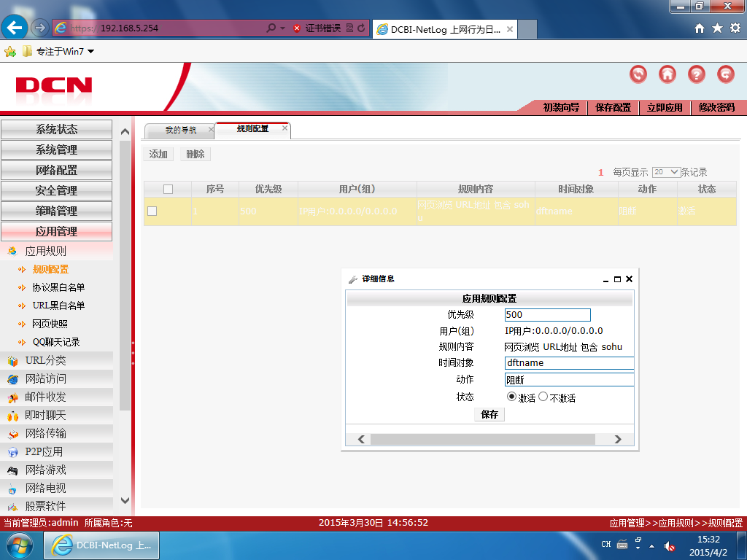Expand the 专注于Win7 favorites folder dropdown

click(x=91, y=52)
